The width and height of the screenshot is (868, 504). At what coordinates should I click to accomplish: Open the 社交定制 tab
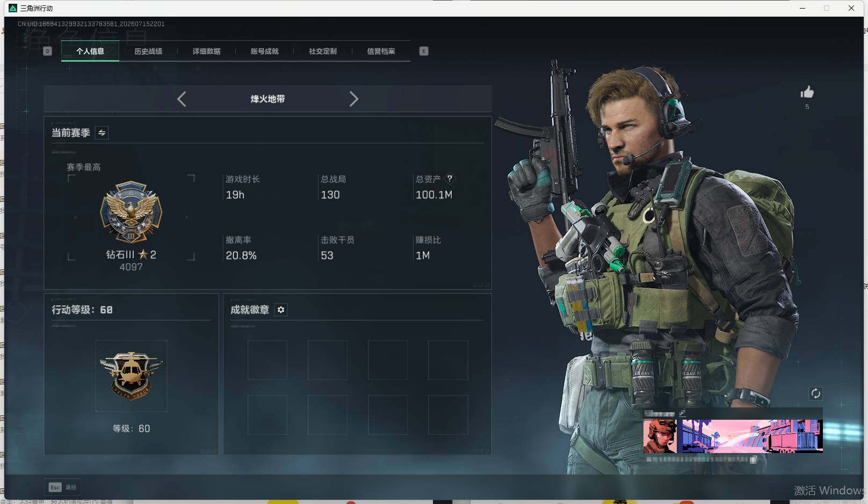(x=322, y=51)
